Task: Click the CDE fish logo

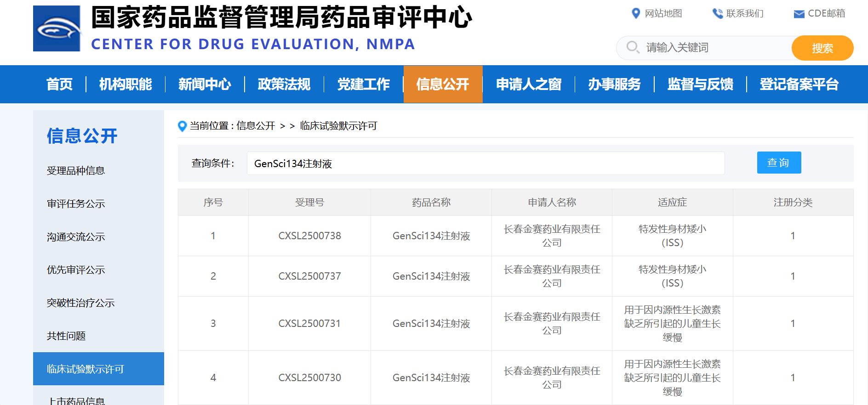Action: point(57,28)
